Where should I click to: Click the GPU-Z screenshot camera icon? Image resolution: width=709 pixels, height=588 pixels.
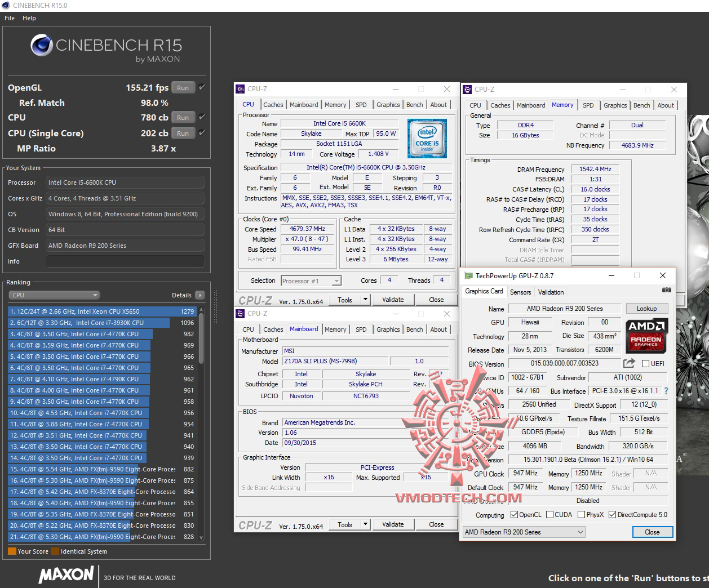click(x=666, y=290)
